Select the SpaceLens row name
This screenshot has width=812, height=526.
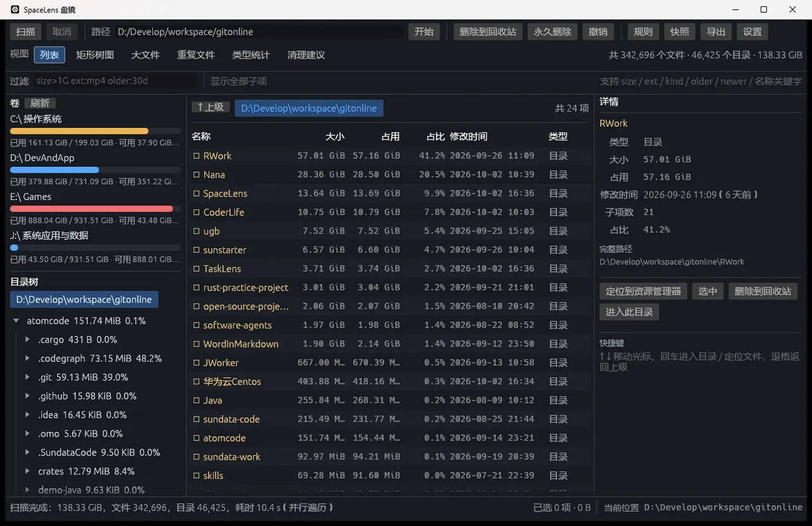point(225,194)
